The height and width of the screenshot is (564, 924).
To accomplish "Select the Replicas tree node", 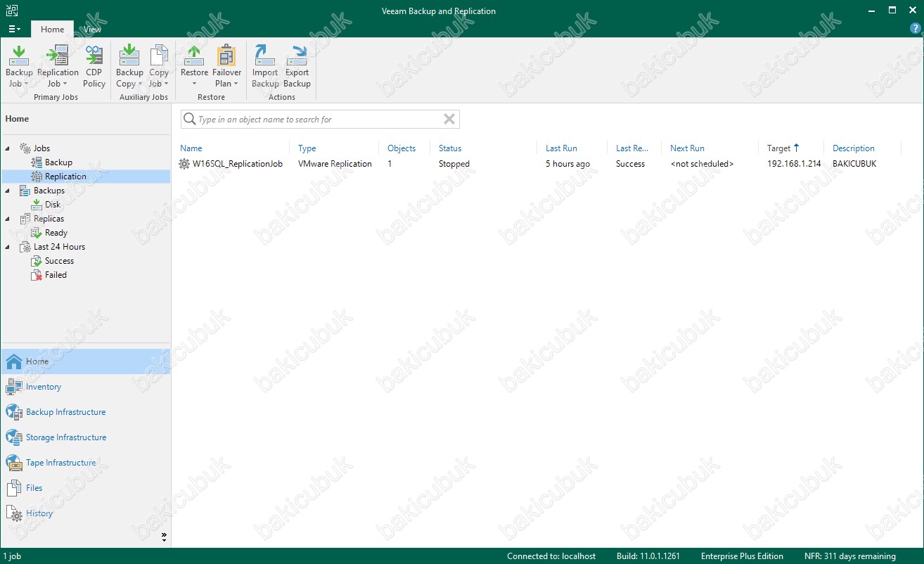I will pyautogui.click(x=49, y=219).
